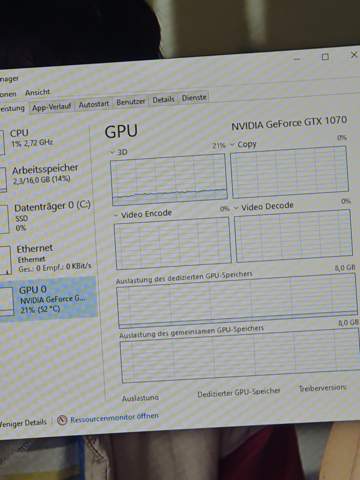Open the Ansicht menu
Viewport: 360px width, 480px height.
pos(38,92)
